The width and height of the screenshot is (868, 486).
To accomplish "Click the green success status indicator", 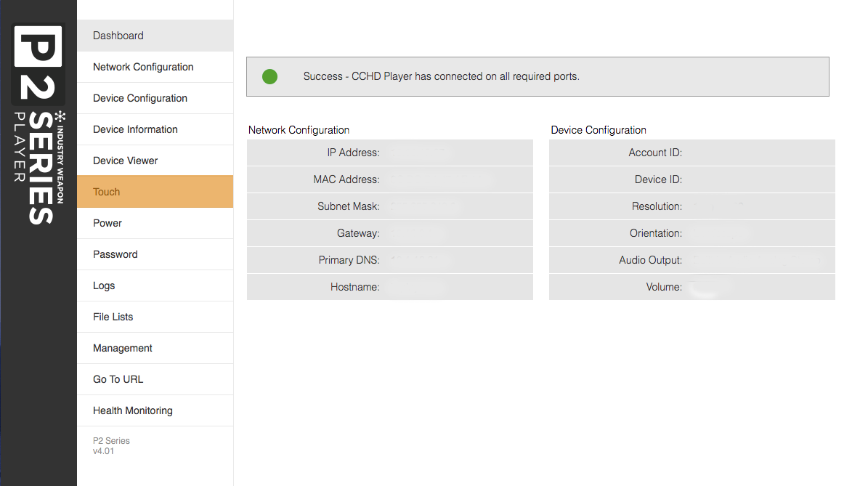I will [269, 76].
